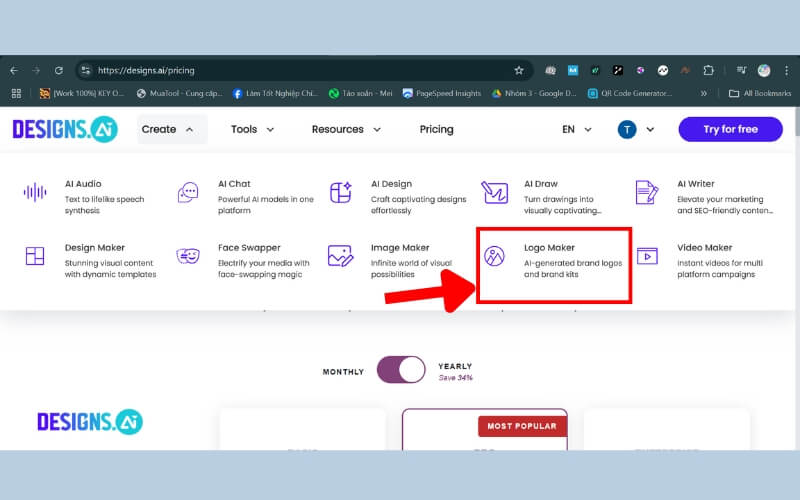Open the Làm Tốt Nghiệp Facebook bookmark

point(275,93)
